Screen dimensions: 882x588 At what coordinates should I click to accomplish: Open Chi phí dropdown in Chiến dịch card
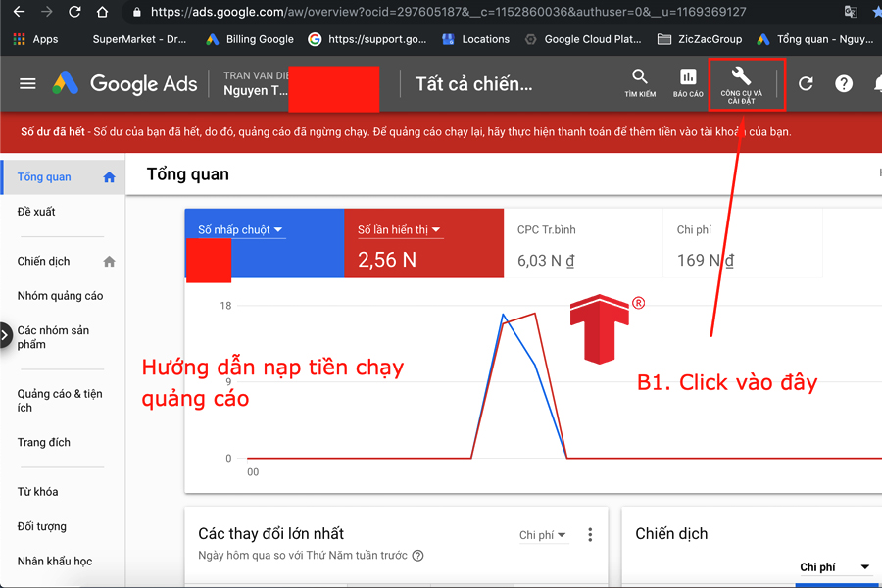pos(835,567)
